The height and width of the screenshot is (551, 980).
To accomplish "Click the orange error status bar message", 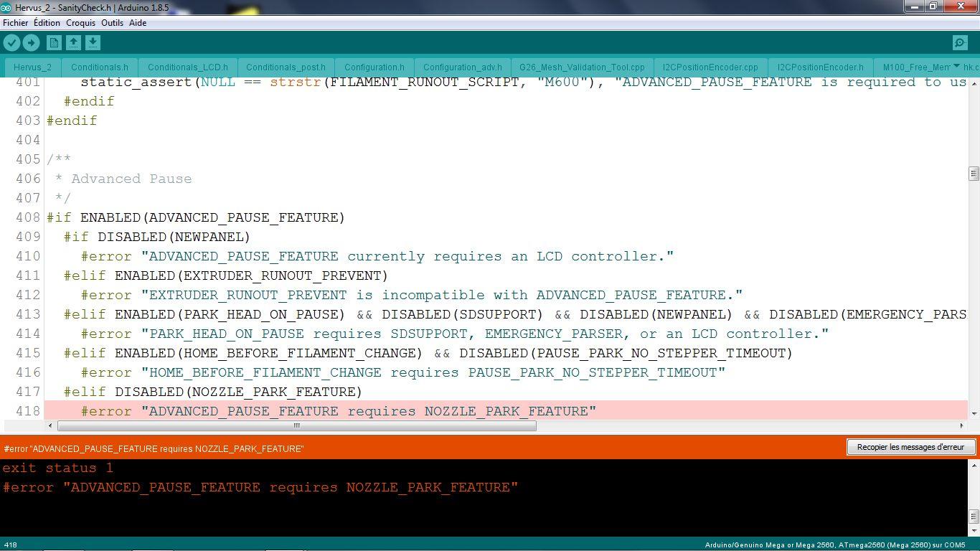I will point(154,448).
